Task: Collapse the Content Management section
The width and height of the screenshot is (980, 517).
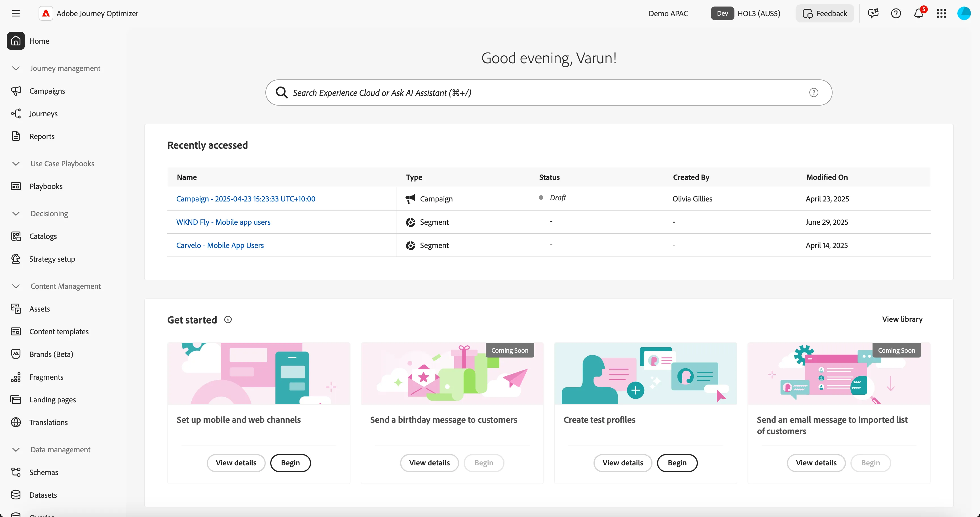Action: click(x=16, y=286)
